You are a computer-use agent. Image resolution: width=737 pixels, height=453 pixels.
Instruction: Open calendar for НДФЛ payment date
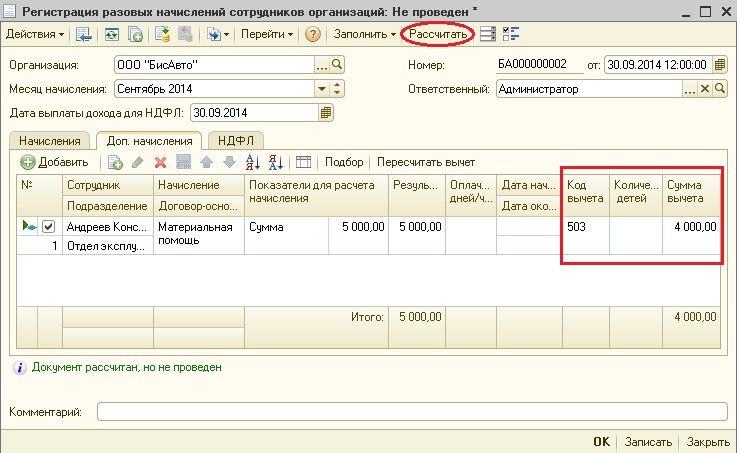tap(325, 113)
